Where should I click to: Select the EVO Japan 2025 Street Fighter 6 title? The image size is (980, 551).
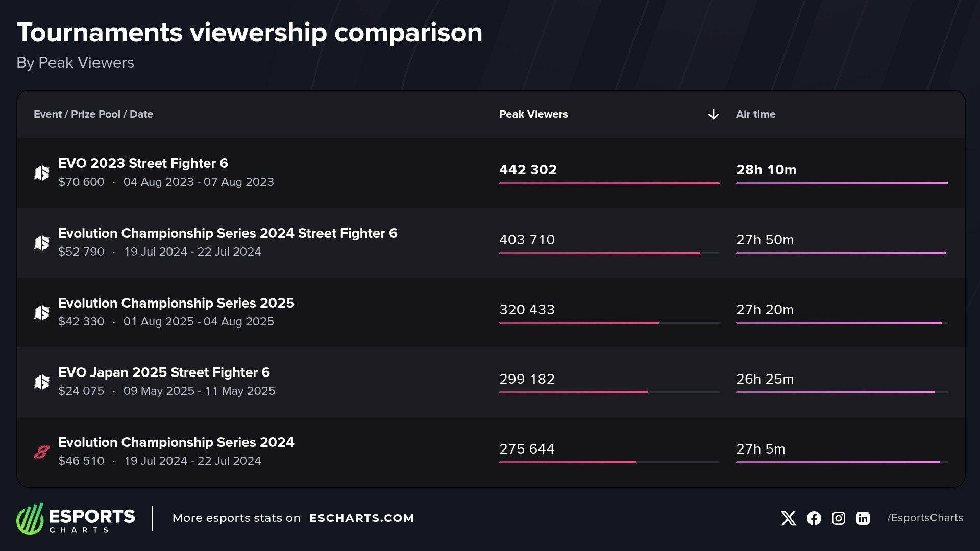164,372
